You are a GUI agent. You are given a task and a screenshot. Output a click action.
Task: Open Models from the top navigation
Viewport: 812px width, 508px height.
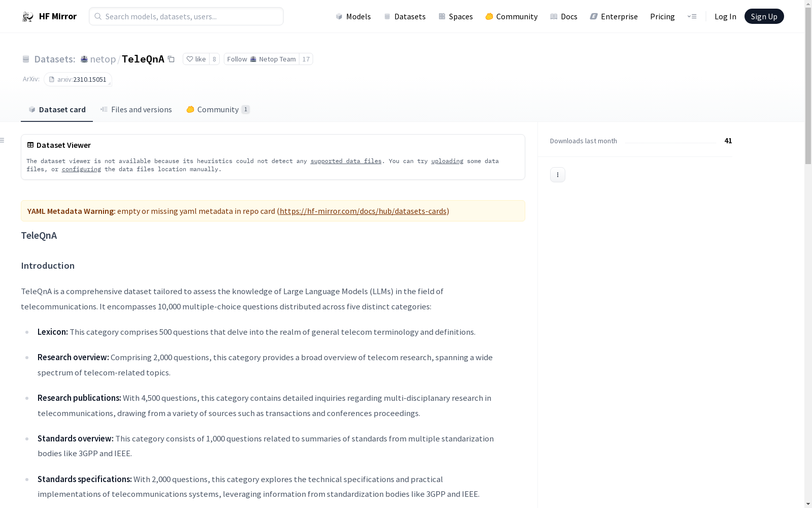pyautogui.click(x=353, y=17)
